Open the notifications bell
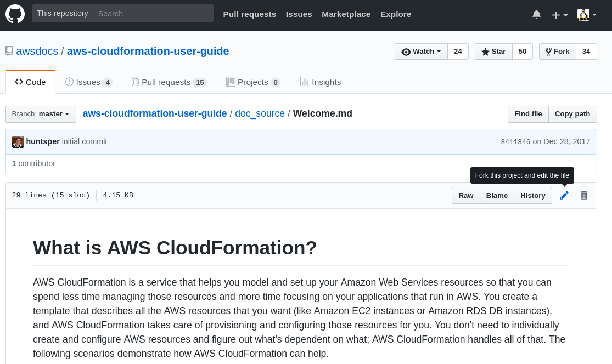 point(537,14)
